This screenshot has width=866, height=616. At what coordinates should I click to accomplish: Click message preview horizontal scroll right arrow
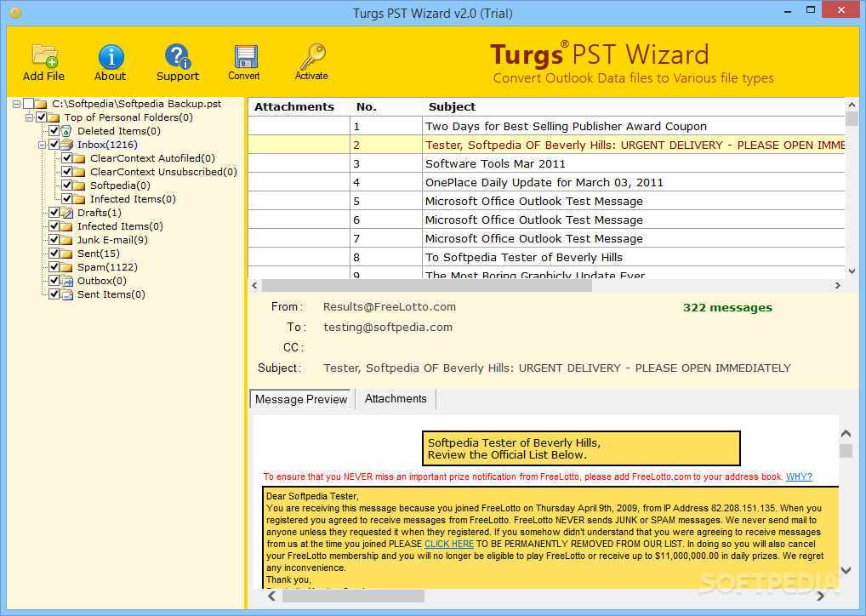(x=820, y=596)
